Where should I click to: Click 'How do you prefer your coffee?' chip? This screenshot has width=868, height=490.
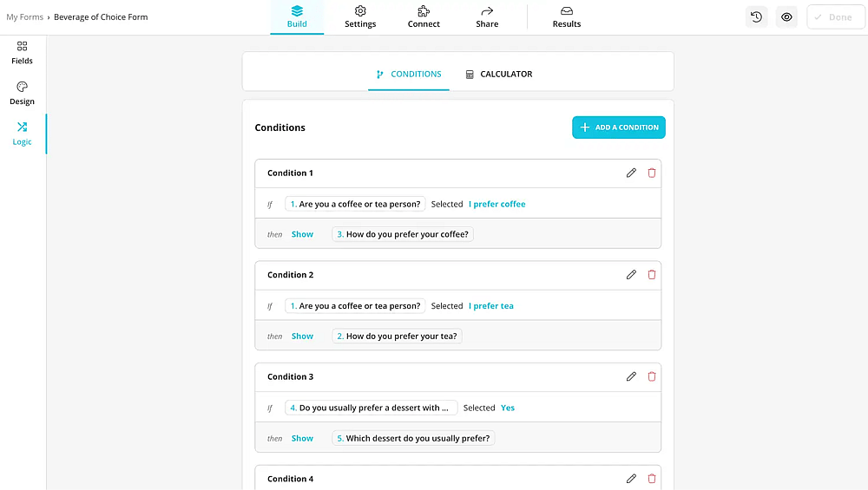pyautogui.click(x=403, y=234)
